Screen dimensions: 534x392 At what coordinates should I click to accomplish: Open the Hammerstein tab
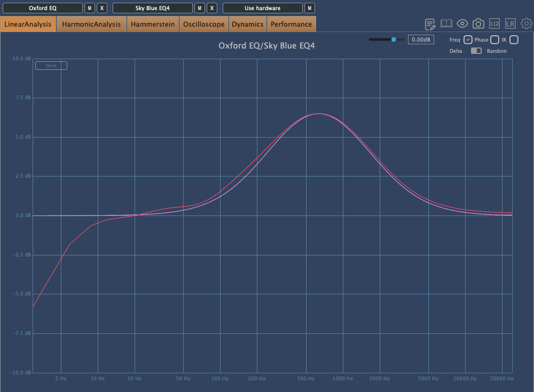click(153, 24)
